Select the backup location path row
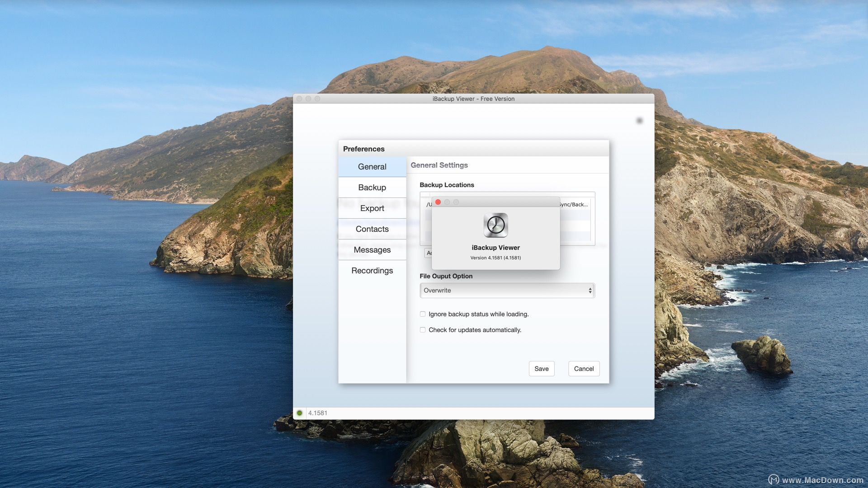The image size is (868, 488). pyautogui.click(x=507, y=205)
